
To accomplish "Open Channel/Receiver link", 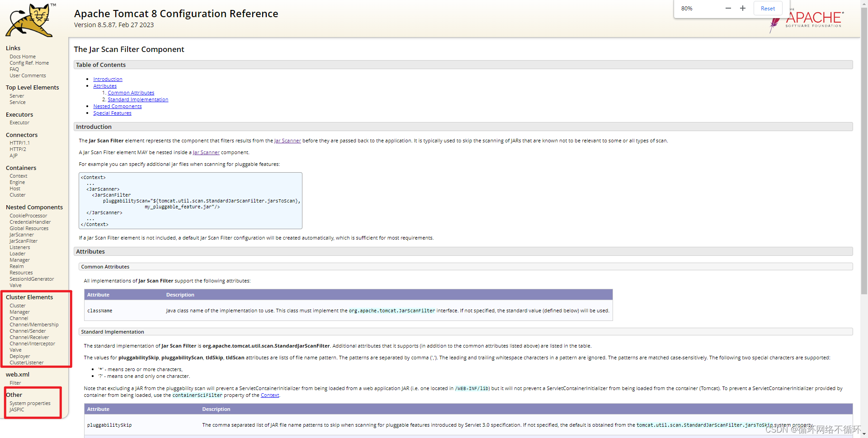I will (x=29, y=337).
